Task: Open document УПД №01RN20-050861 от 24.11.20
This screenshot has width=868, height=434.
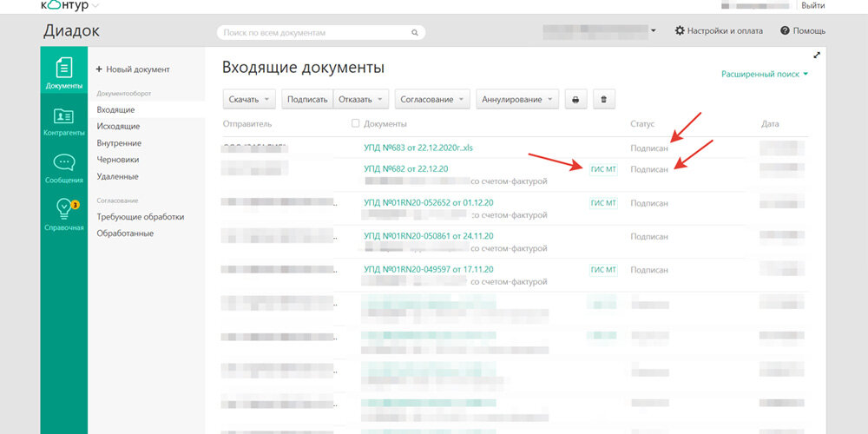Action: 429,236
